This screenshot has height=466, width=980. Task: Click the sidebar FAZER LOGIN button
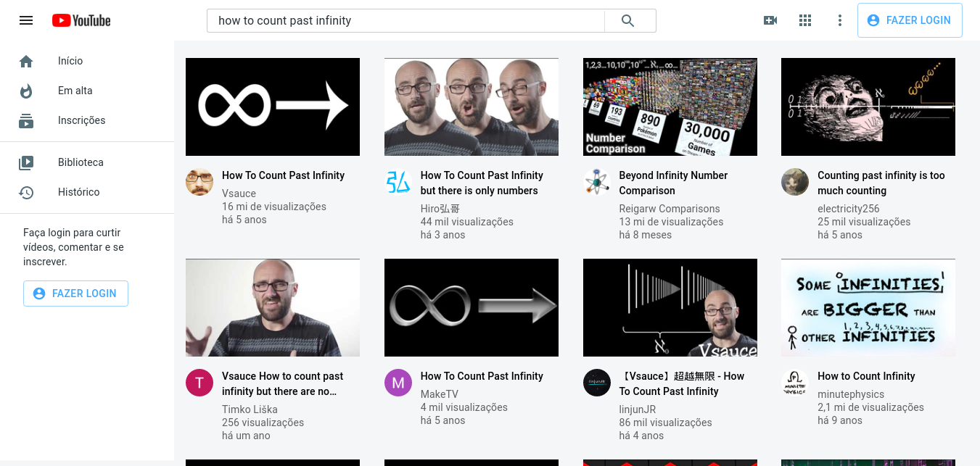[x=75, y=294]
